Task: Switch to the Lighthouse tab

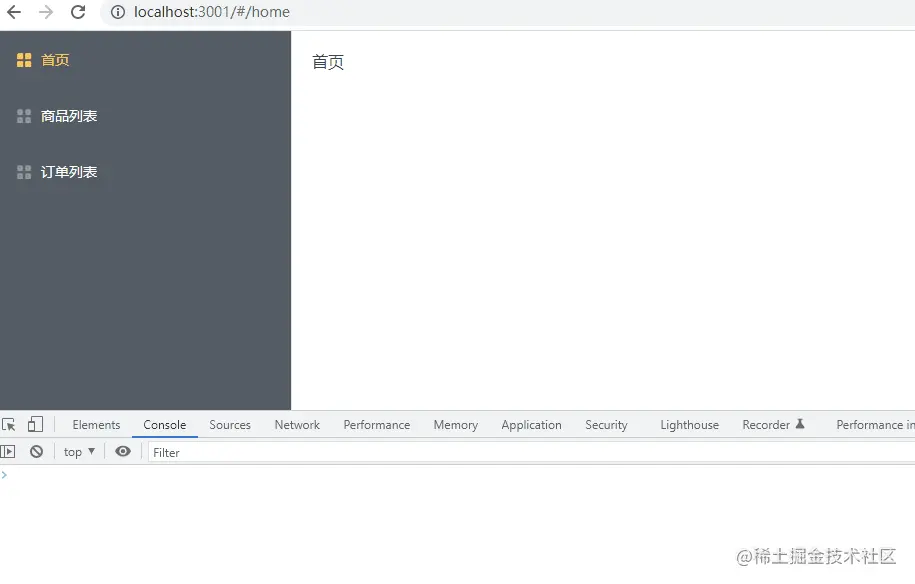Action: pyautogui.click(x=689, y=425)
